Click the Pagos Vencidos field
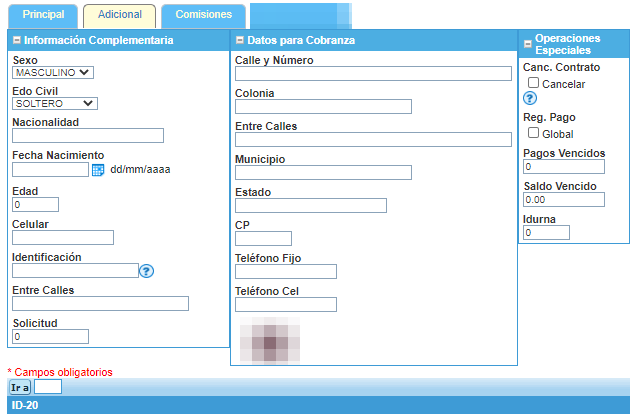This screenshot has width=637, height=419. click(563, 167)
